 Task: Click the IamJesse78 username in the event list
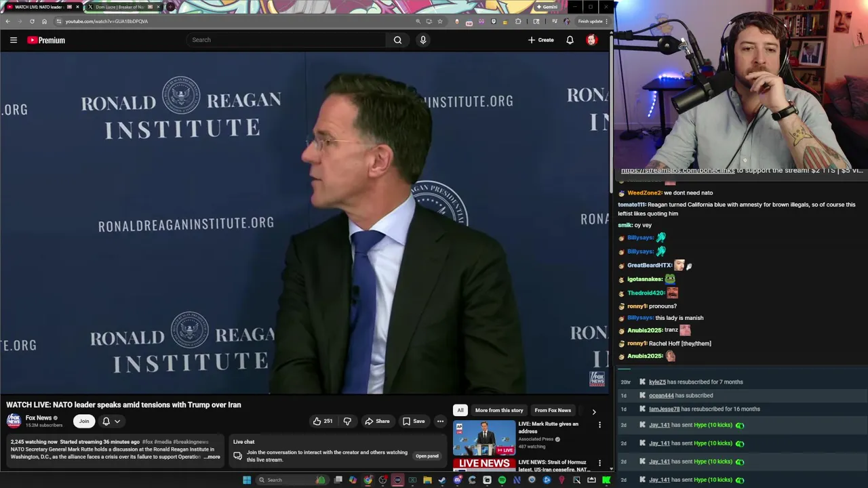click(x=664, y=409)
